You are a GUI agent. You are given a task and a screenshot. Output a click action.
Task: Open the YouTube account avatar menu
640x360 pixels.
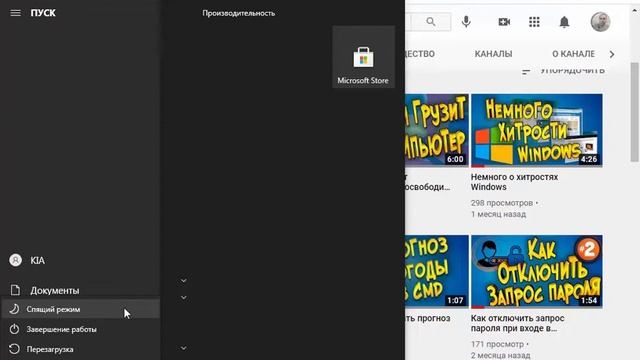[600, 22]
